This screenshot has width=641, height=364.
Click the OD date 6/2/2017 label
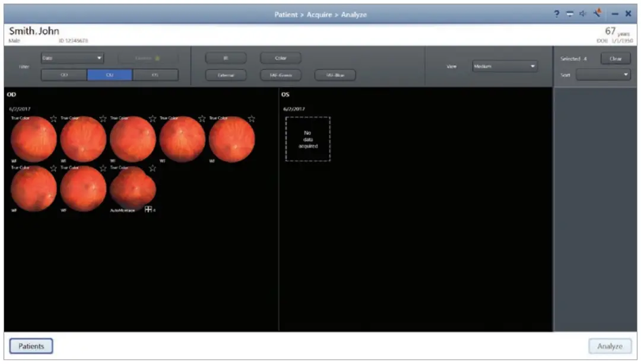coord(20,109)
